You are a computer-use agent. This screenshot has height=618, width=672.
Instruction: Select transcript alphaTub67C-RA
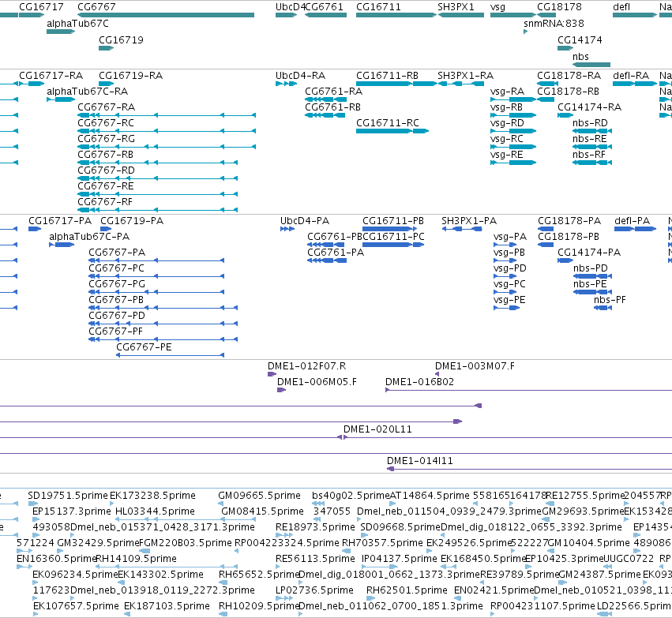pos(87,92)
